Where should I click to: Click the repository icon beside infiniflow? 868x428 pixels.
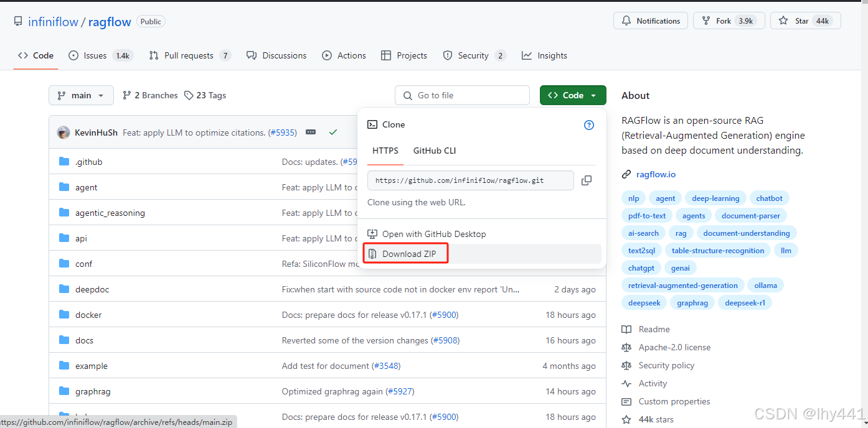[19, 22]
